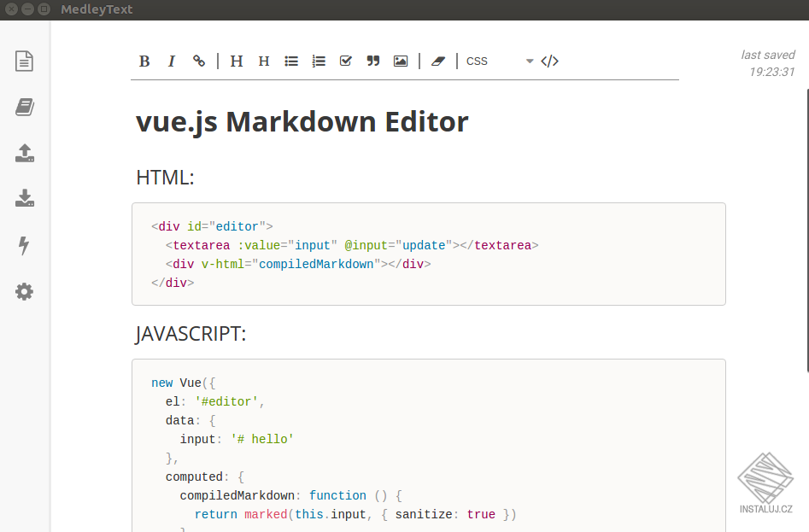Open the notes document icon in sidebar

coord(24,61)
